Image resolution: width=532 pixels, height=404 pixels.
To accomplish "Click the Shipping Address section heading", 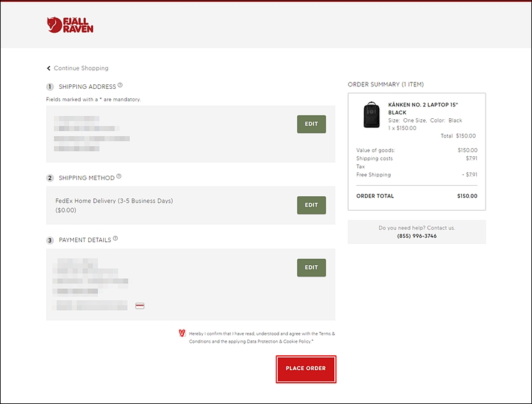I will point(87,87).
